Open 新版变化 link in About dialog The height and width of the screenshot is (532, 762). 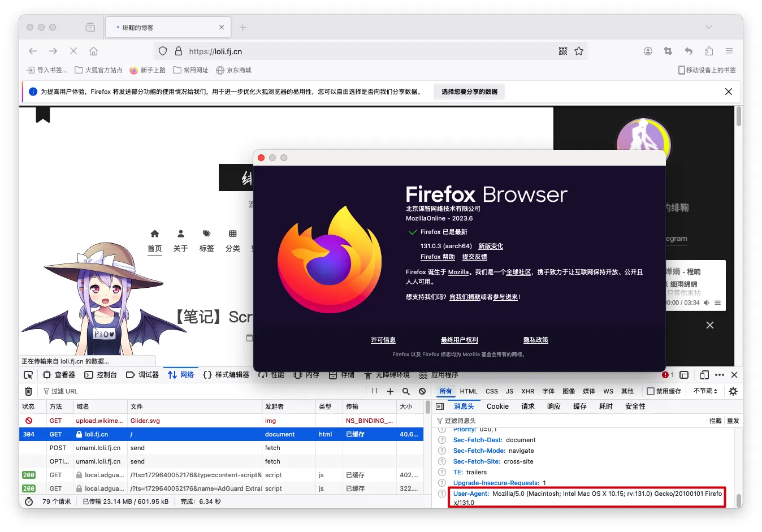[491, 246]
